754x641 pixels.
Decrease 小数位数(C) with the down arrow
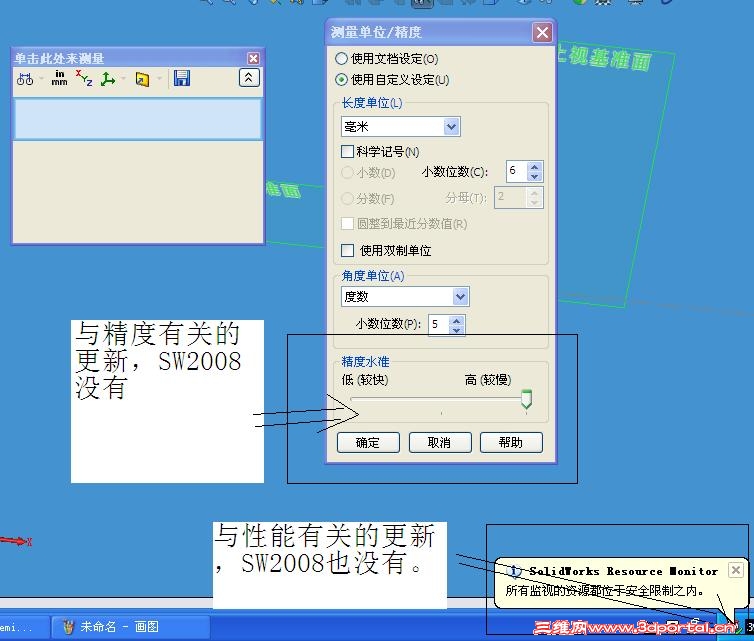(x=535, y=176)
